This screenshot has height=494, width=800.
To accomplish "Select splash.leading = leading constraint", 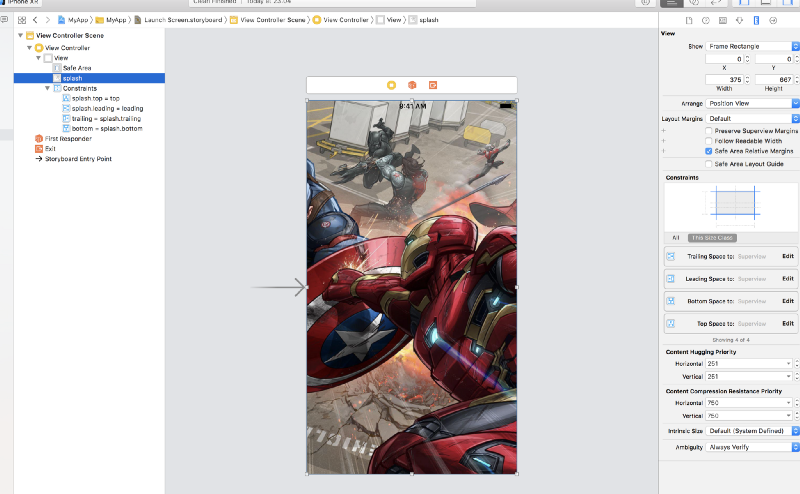I will pyautogui.click(x=107, y=109).
